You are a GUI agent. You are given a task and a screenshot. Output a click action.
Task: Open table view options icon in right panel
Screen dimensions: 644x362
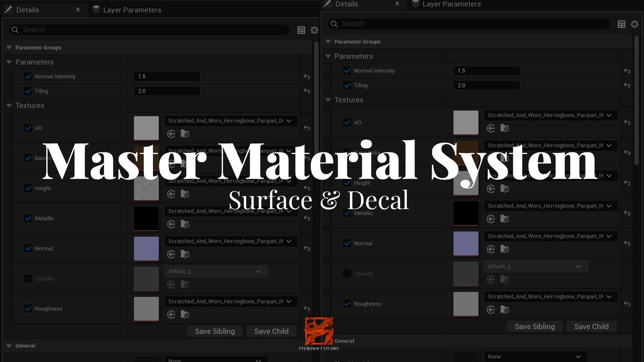[x=621, y=24]
